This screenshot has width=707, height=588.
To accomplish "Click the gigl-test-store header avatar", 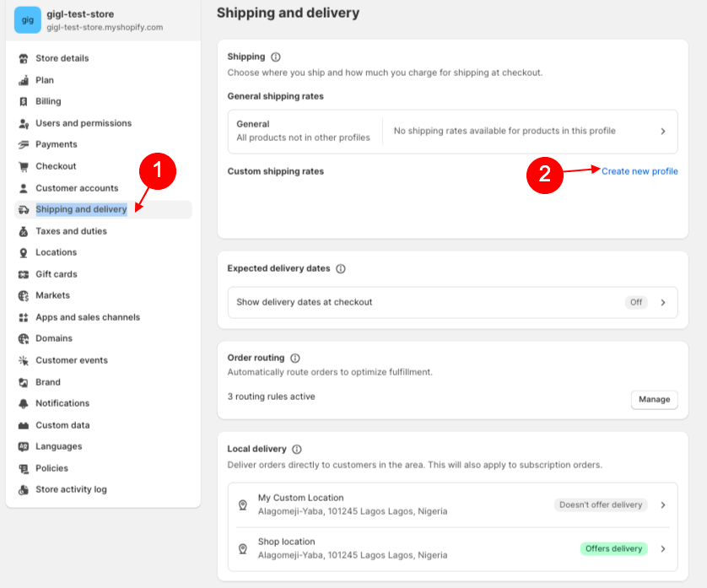I will (x=27, y=19).
